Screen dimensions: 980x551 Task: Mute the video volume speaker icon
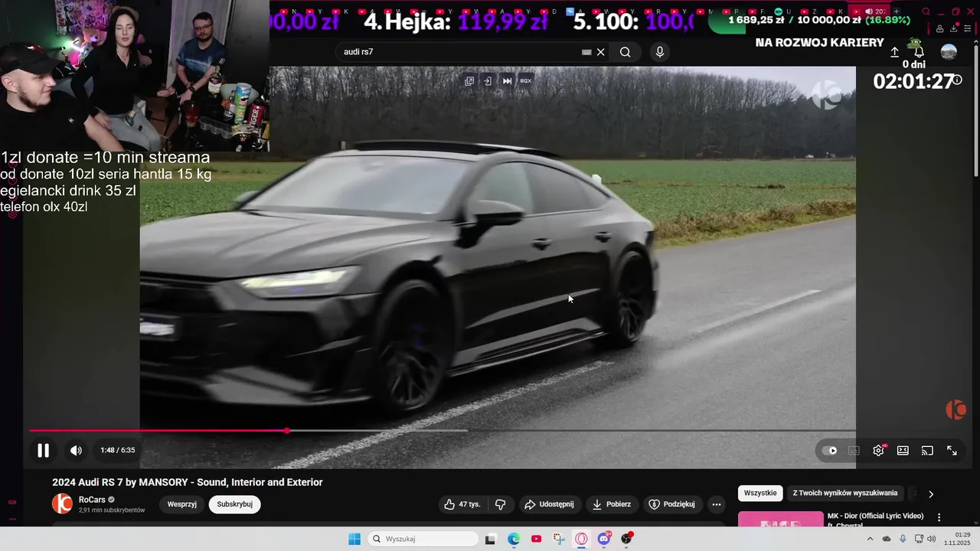click(76, 451)
